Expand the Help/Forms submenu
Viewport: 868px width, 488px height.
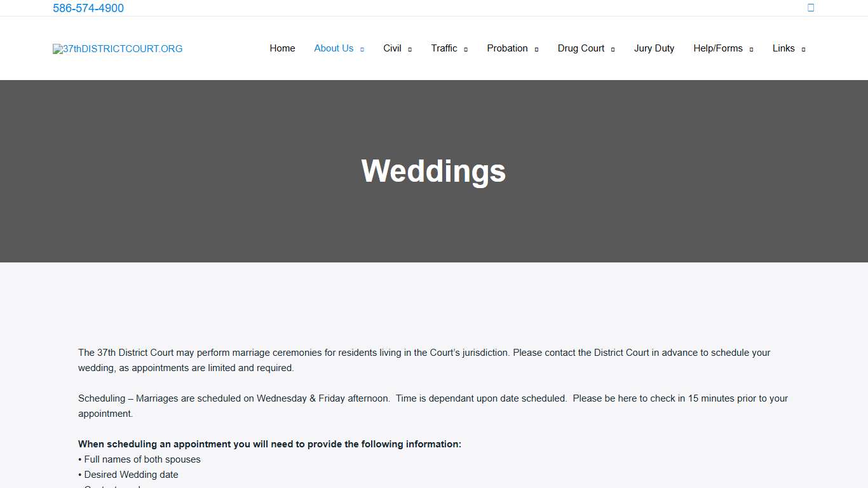pos(751,49)
